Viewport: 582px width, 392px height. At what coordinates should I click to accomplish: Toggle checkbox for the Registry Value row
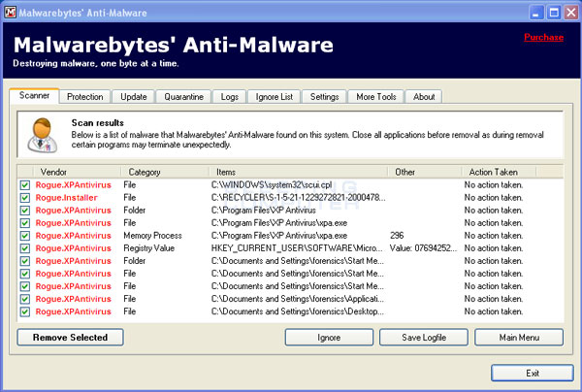coord(25,248)
